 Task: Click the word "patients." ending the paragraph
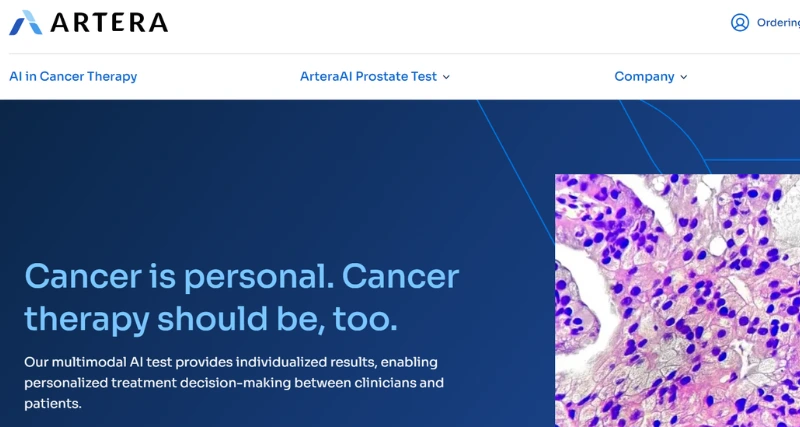click(x=52, y=404)
